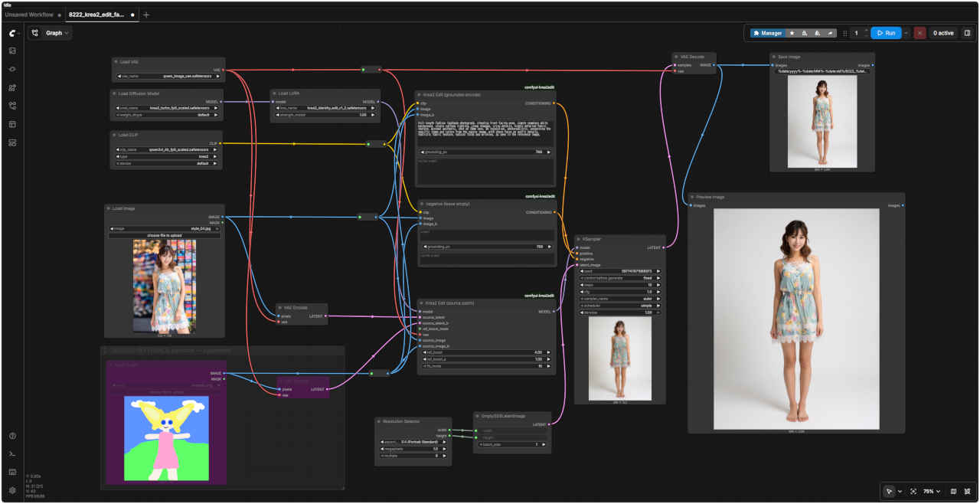980x504 pixels.
Task: Open the help center icon
Action: click(12, 436)
